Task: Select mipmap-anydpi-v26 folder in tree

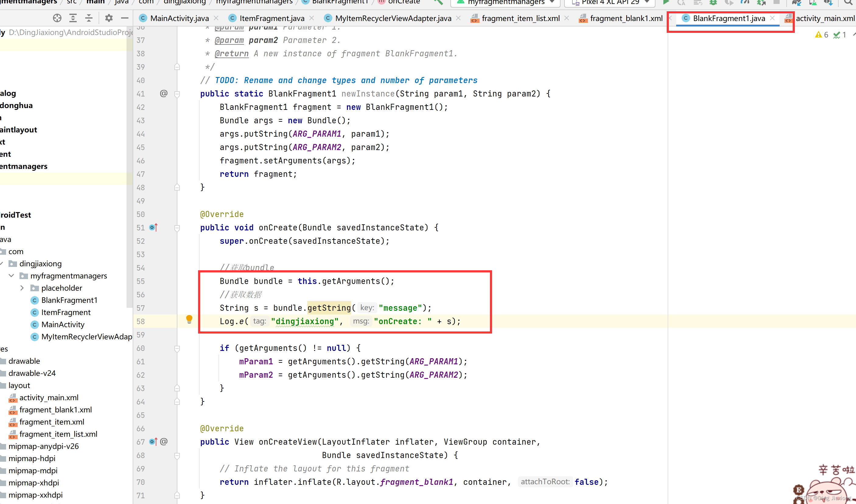Action: tap(44, 446)
